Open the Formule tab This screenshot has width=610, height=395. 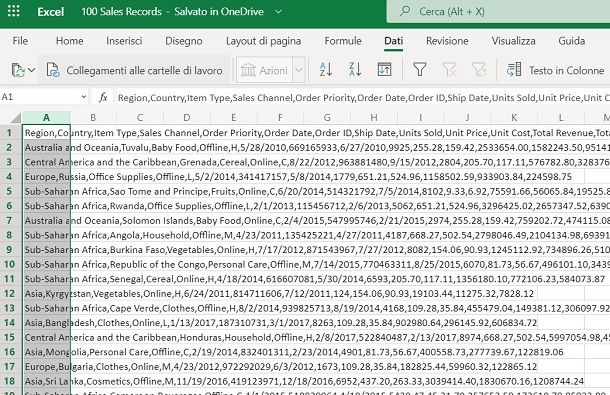pyautogui.click(x=343, y=41)
